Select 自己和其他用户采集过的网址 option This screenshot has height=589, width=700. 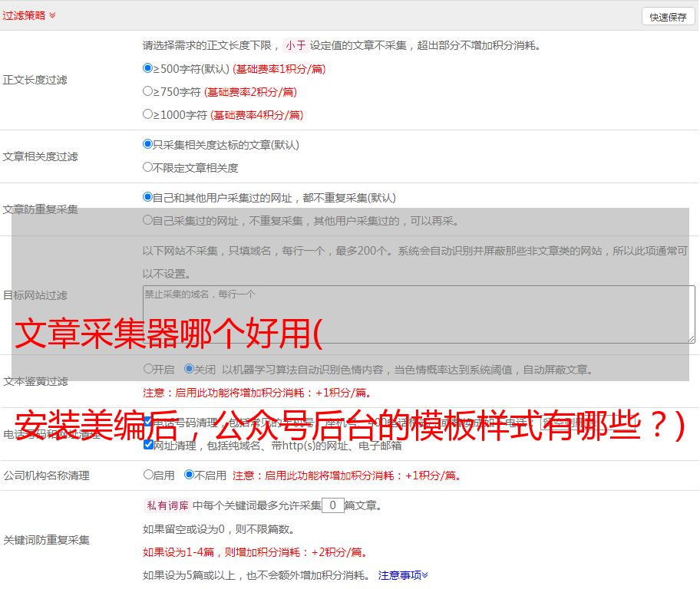(x=147, y=197)
